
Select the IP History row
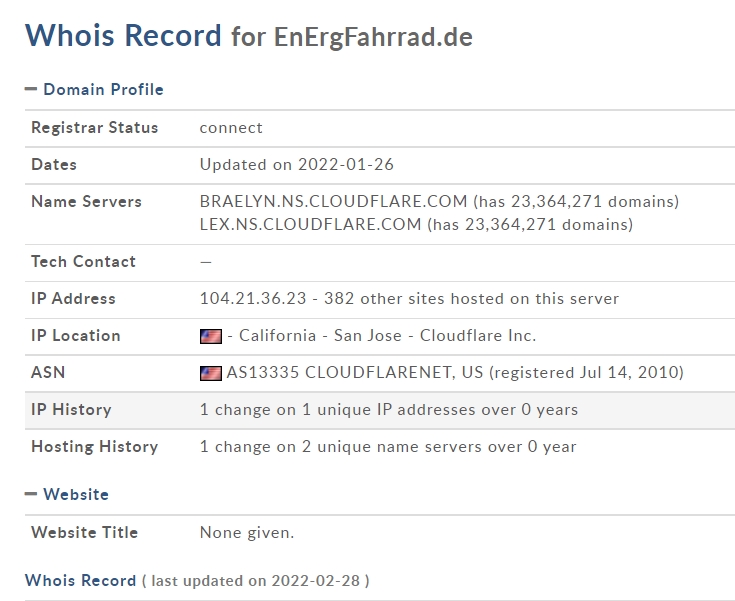pos(380,410)
